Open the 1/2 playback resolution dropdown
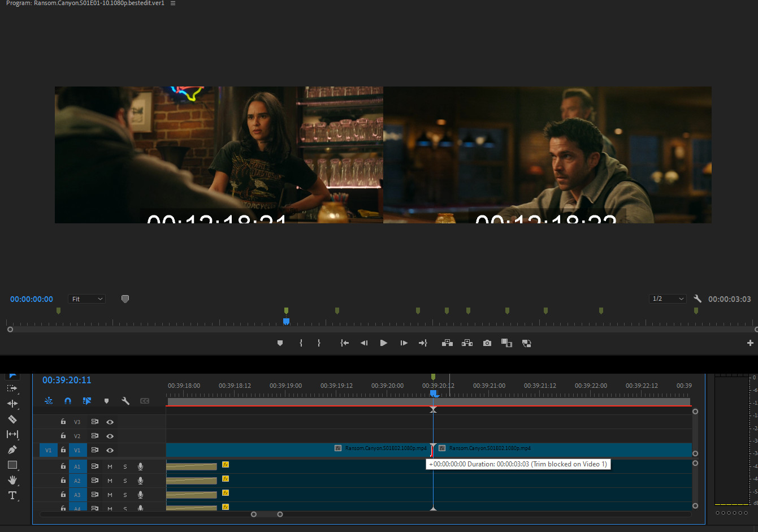Screen dimensions: 758x532 (x=667, y=299)
